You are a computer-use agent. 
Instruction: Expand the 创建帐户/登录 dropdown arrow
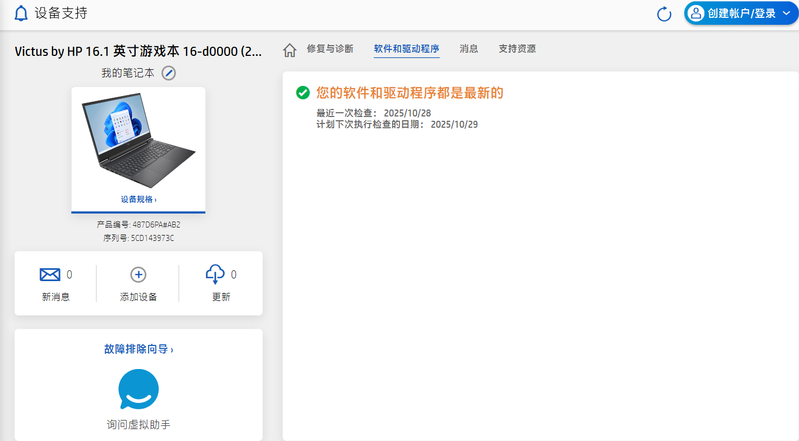(786, 13)
